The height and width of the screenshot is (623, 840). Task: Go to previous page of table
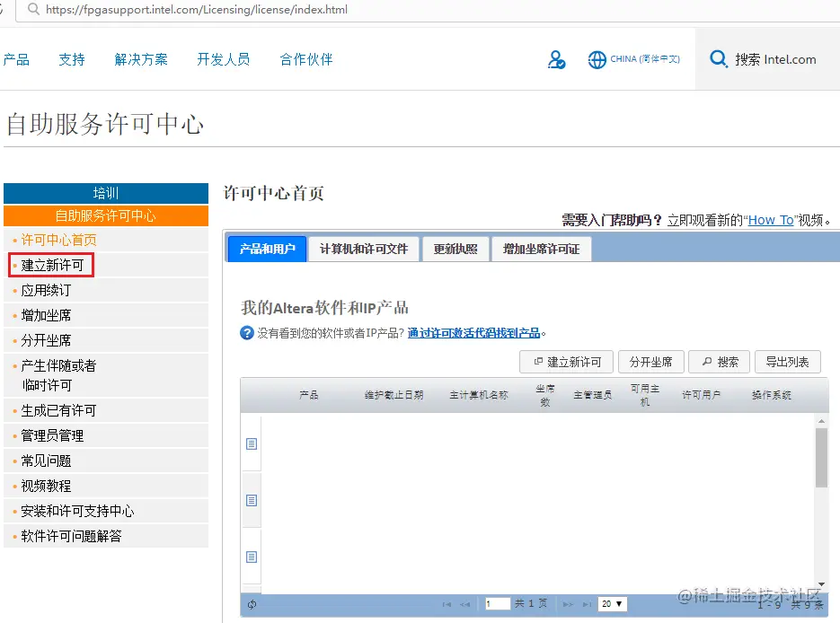[x=465, y=604]
